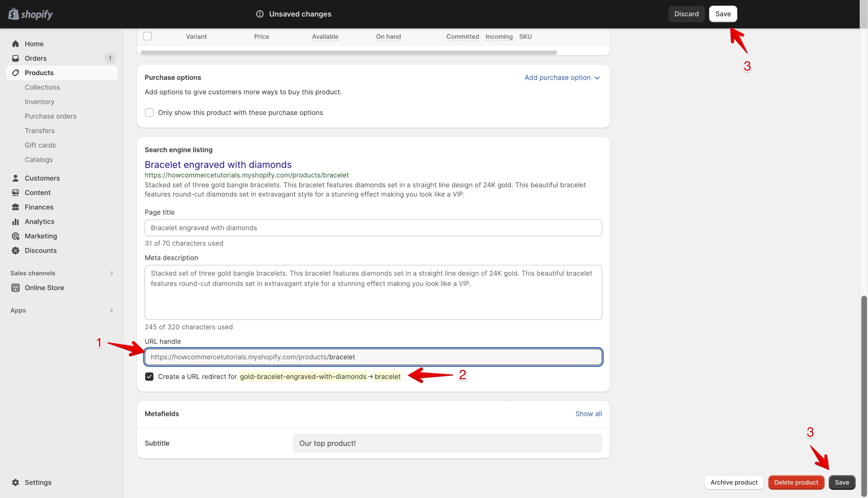Show all Metafields
Image resolution: width=868 pixels, height=498 pixels.
pos(589,414)
